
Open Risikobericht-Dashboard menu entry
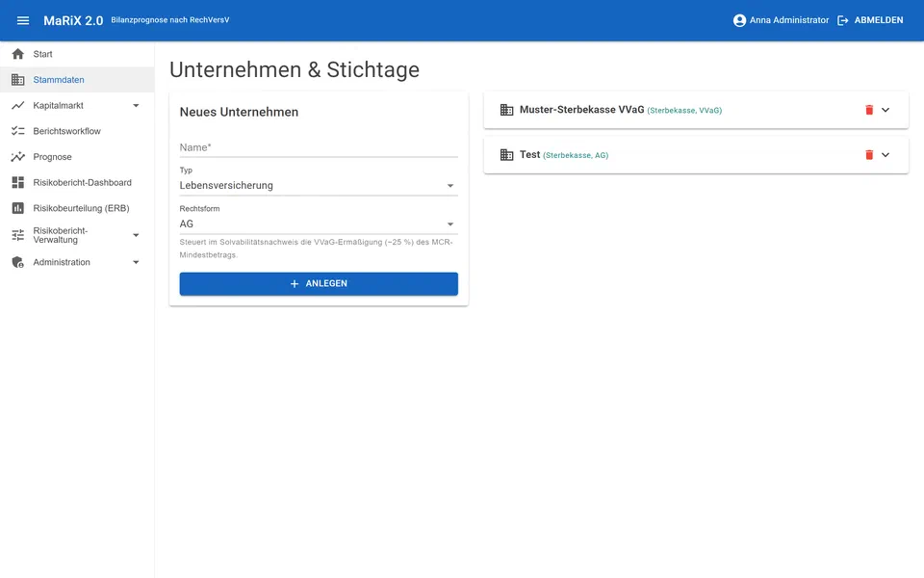pyautogui.click(x=77, y=182)
